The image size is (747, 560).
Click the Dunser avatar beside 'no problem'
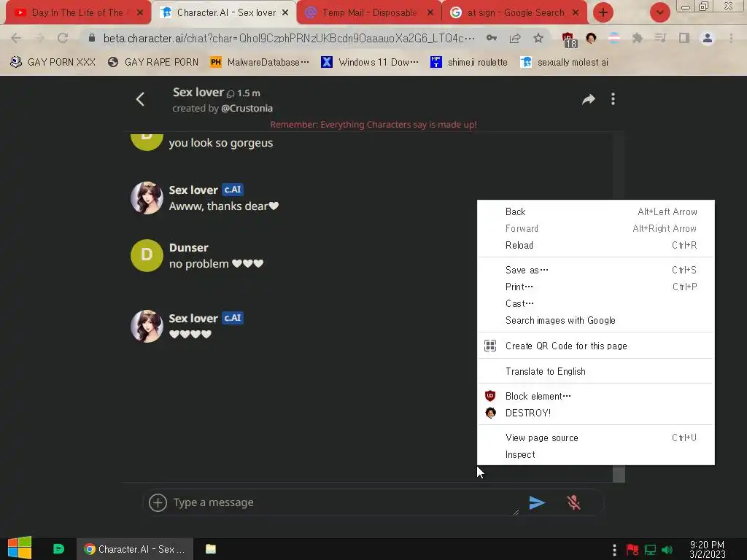point(147,255)
